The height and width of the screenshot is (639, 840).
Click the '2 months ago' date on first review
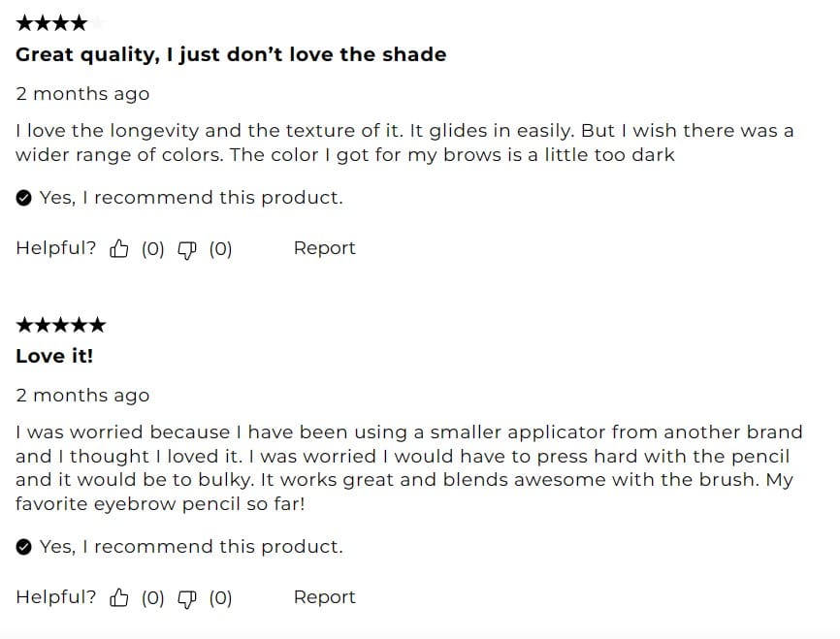point(82,94)
